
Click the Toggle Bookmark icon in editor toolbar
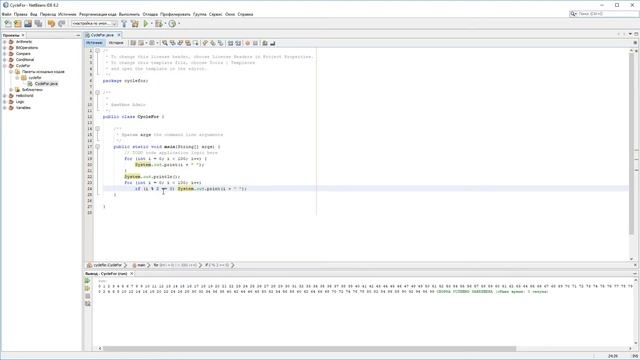click(x=220, y=43)
